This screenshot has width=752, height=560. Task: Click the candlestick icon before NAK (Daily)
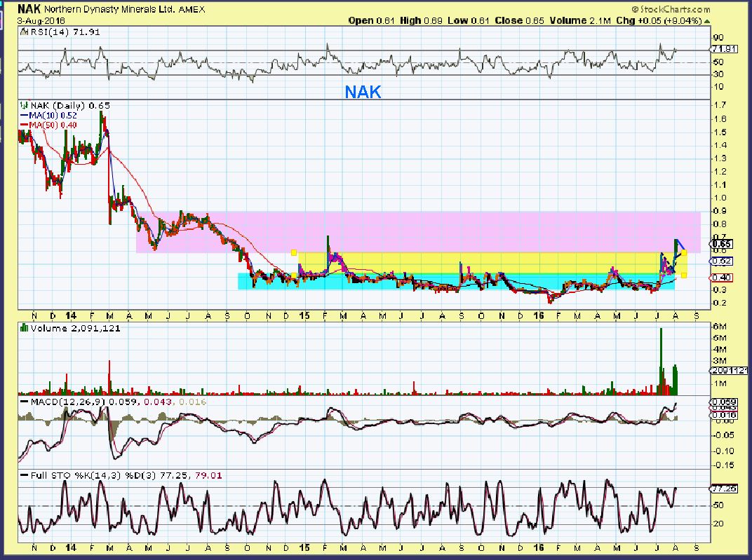[25, 104]
